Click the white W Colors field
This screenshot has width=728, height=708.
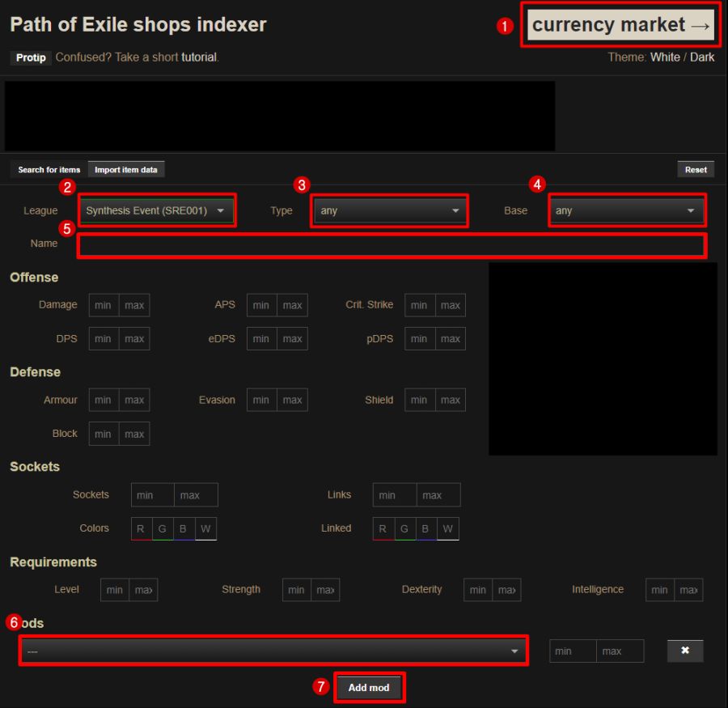pos(205,528)
